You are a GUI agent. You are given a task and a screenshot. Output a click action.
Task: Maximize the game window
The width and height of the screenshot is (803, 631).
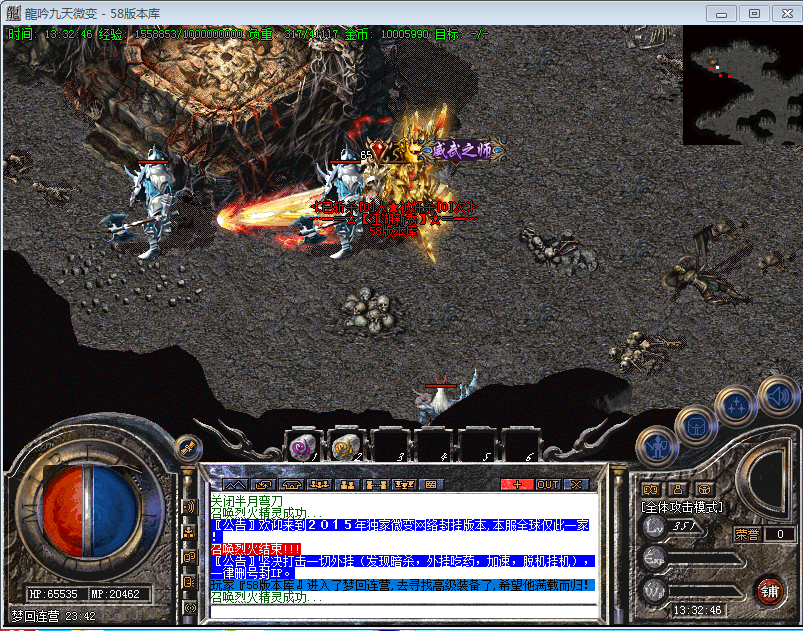click(x=754, y=13)
